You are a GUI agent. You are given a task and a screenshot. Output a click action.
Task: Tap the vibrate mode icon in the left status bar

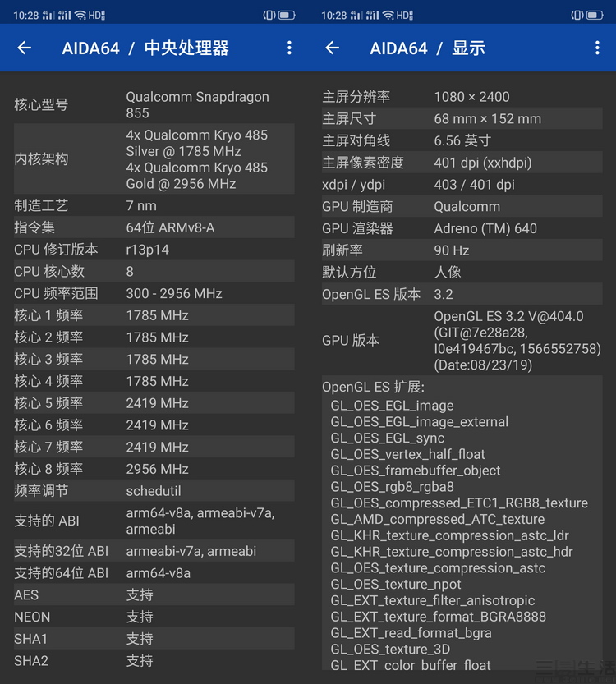click(x=269, y=16)
